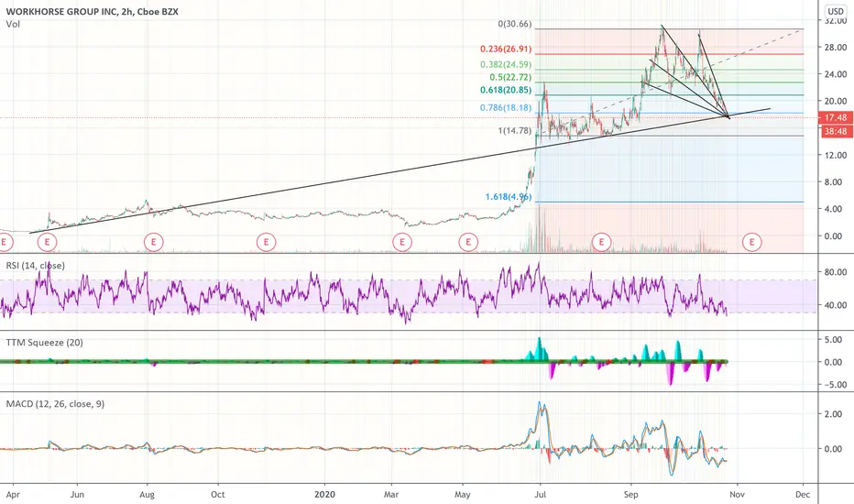
Task: Open the earnings marker between Jul and Sep
Action: (602, 241)
